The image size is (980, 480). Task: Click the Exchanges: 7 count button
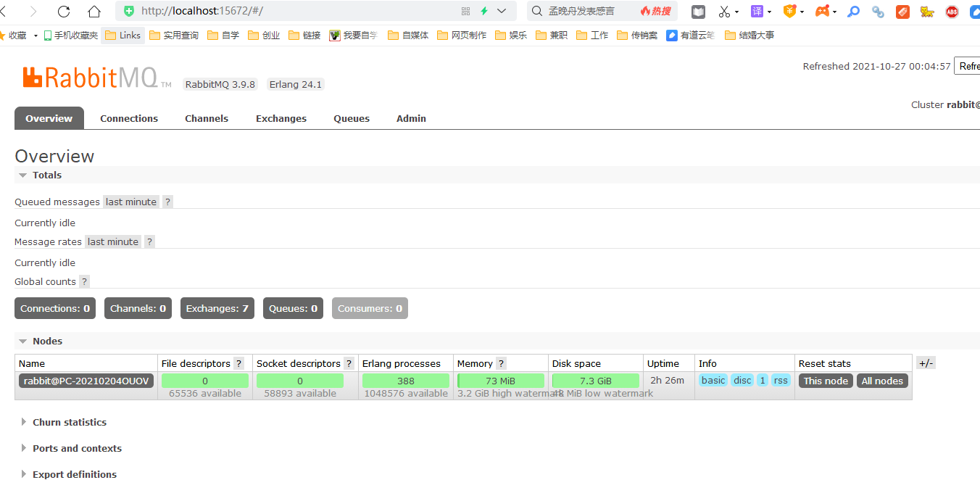(x=217, y=308)
